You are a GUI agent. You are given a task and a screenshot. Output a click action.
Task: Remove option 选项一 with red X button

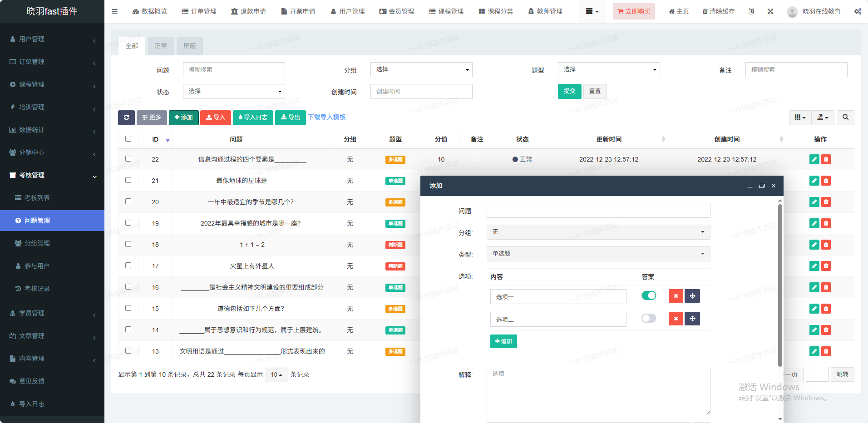point(676,296)
